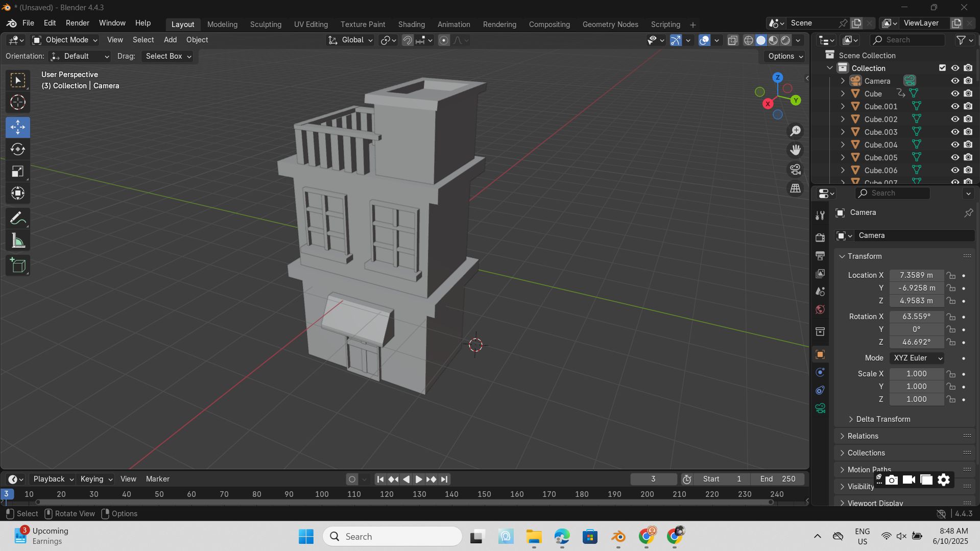The width and height of the screenshot is (980, 551).
Task: Switch perspective/orthographic grid view icon
Action: pos(795,188)
